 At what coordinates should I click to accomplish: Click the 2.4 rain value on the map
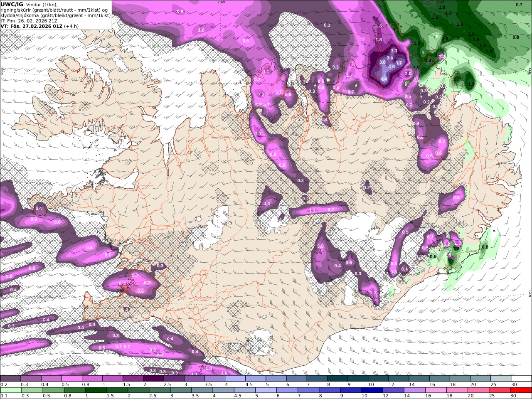[x=428, y=61]
